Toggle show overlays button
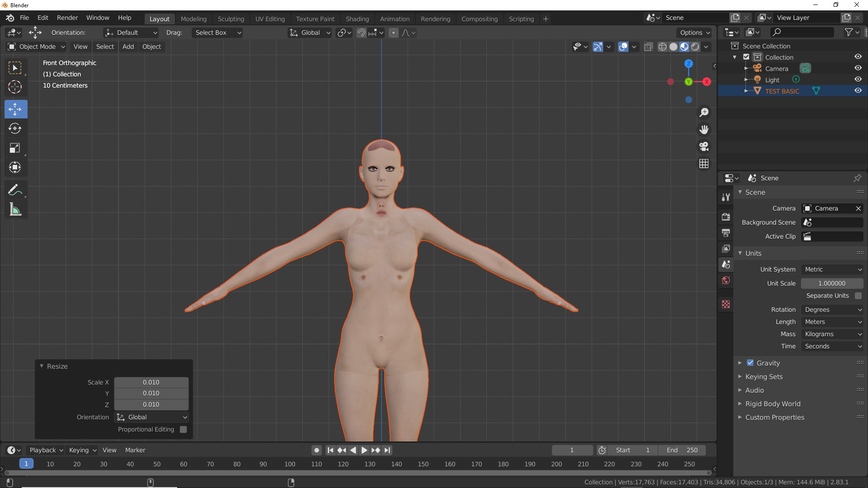This screenshot has height=488, width=868. click(x=623, y=47)
